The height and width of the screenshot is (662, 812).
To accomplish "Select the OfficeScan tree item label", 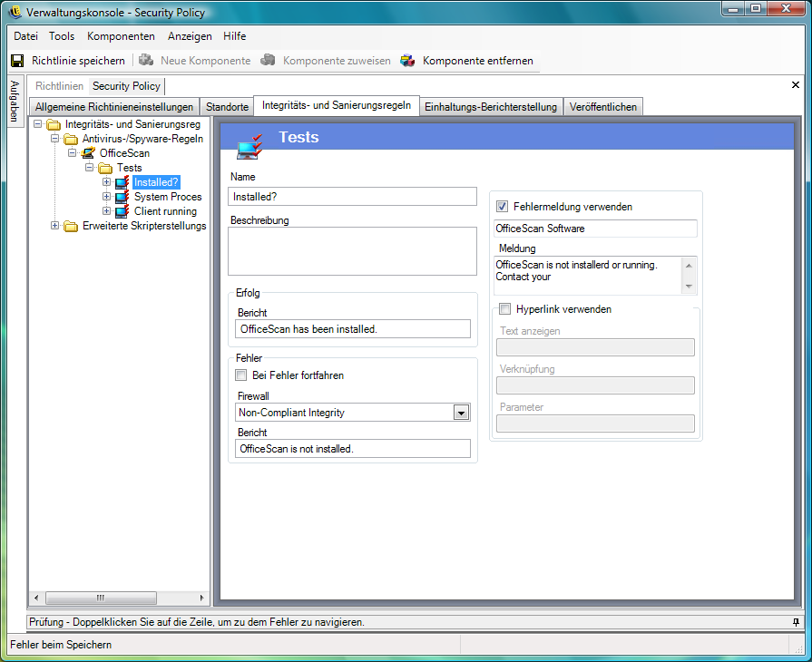I will click(x=124, y=153).
